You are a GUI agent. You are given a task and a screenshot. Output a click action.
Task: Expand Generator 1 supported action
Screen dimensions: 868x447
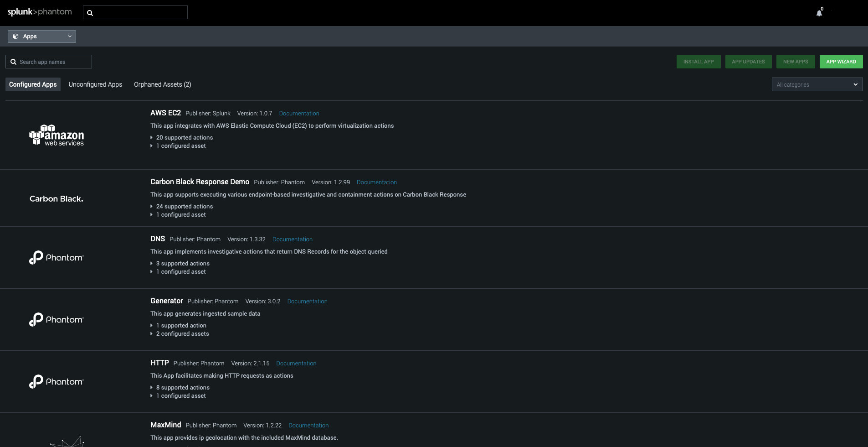point(179,326)
